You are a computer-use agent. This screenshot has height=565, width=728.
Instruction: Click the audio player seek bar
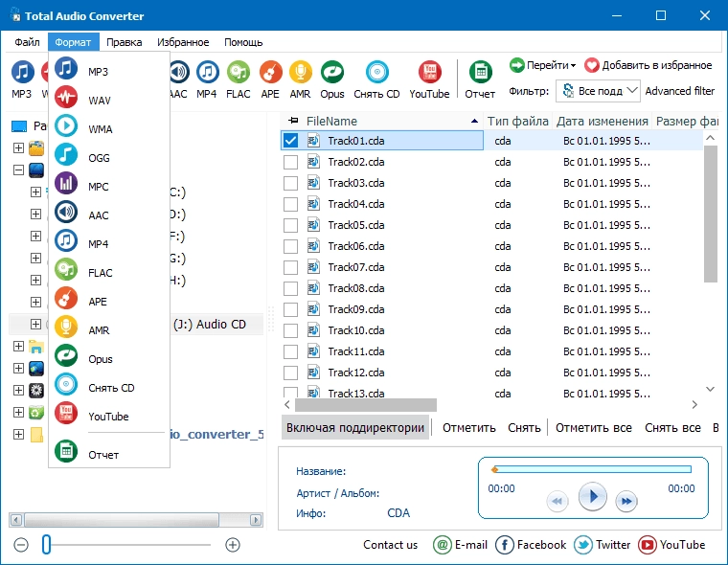coord(592,469)
